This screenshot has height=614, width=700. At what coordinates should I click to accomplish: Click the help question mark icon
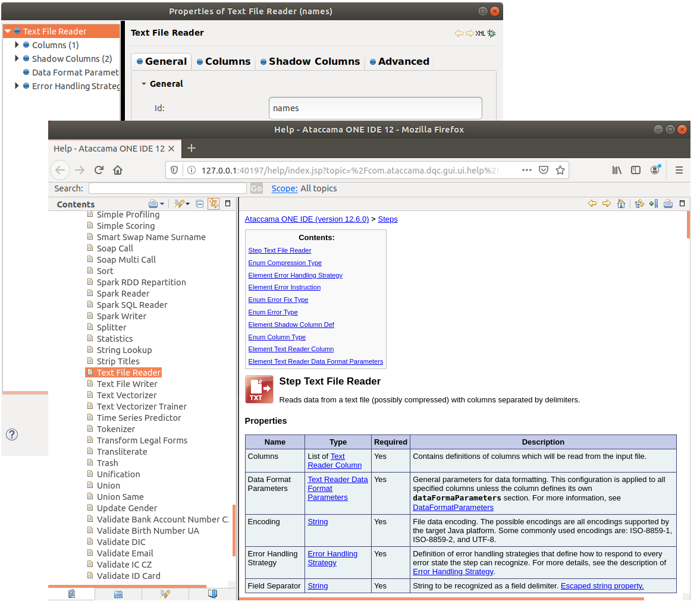pos(12,434)
